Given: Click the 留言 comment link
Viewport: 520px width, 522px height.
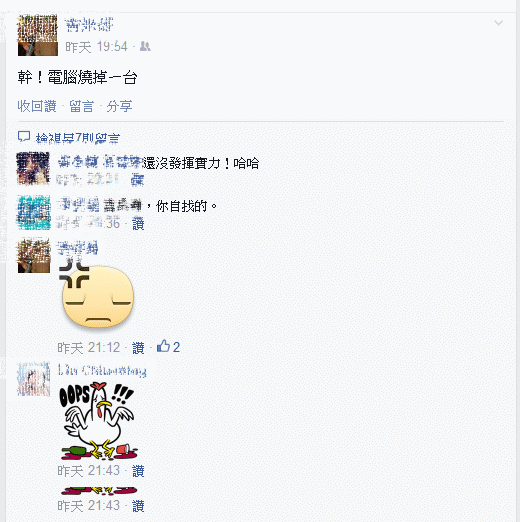Looking at the screenshot, I should [x=82, y=106].
